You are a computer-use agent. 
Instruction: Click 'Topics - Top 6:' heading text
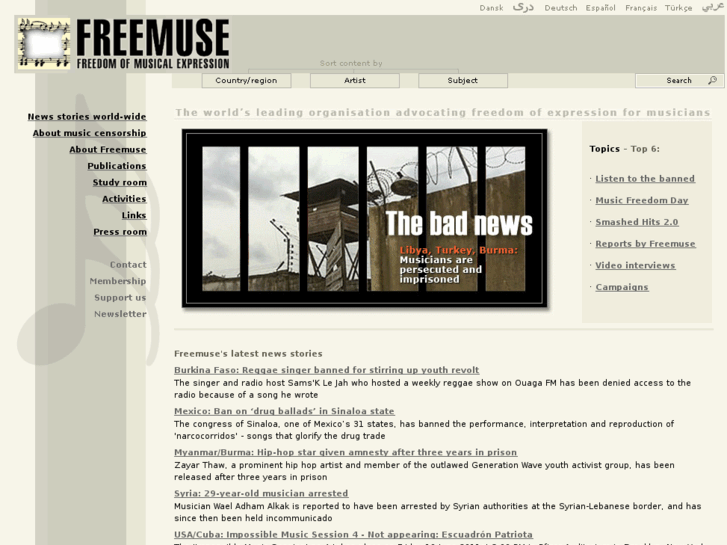point(624,149)
